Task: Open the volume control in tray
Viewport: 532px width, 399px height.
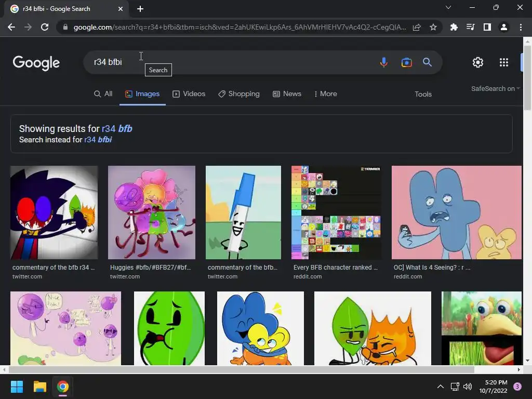Action: 468,387
